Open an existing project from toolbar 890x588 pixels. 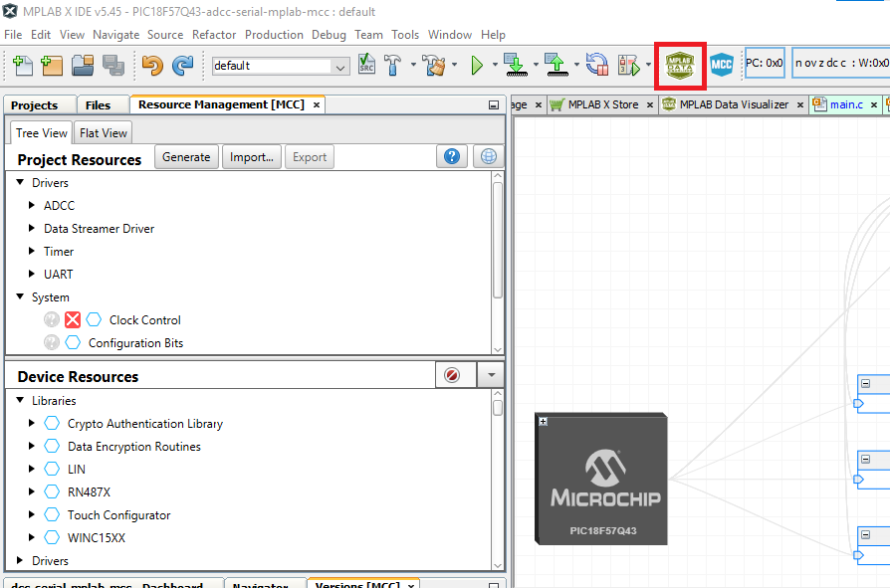pyautogui.click(x=83, y=66)
